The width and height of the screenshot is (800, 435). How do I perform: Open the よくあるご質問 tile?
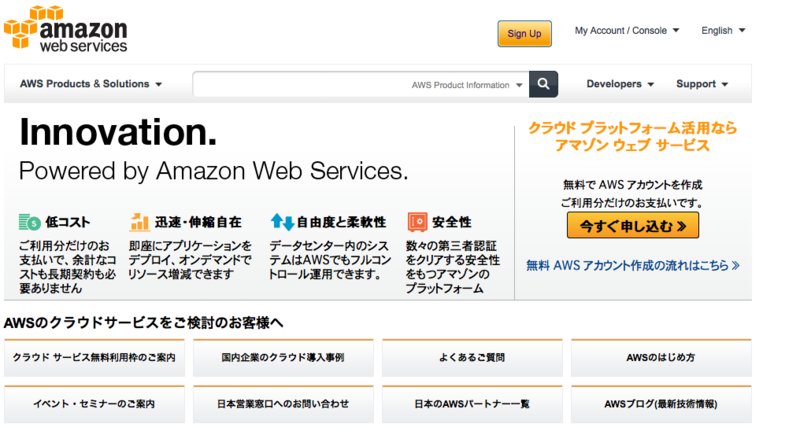[472, 358]
